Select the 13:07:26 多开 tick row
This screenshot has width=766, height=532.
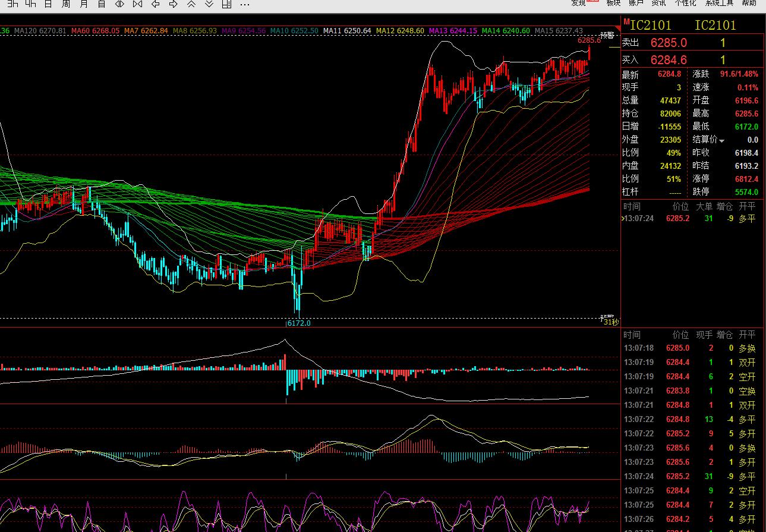pos(693,520)
